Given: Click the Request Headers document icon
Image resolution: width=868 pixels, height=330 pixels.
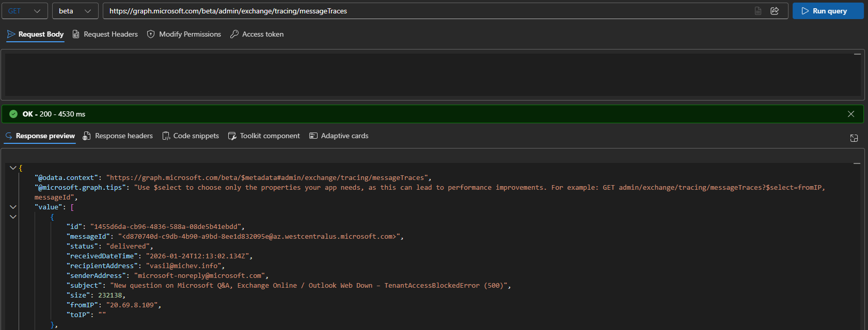Looking at the screenshot, I should (x=76, y=34).
